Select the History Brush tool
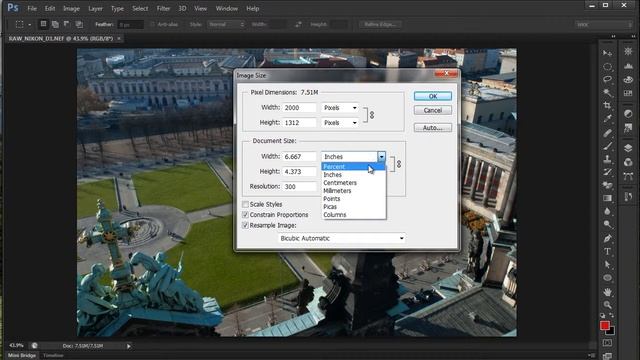Image resolution: width=640 pixels, height=360 pixels. pyautogui.click(x=607, y=172)
